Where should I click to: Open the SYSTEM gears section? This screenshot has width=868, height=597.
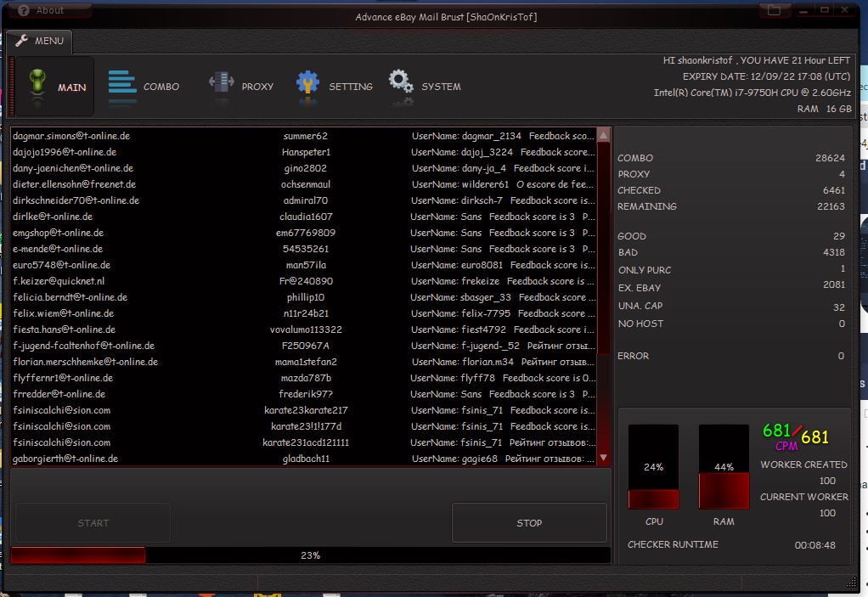tap(425, 87)
